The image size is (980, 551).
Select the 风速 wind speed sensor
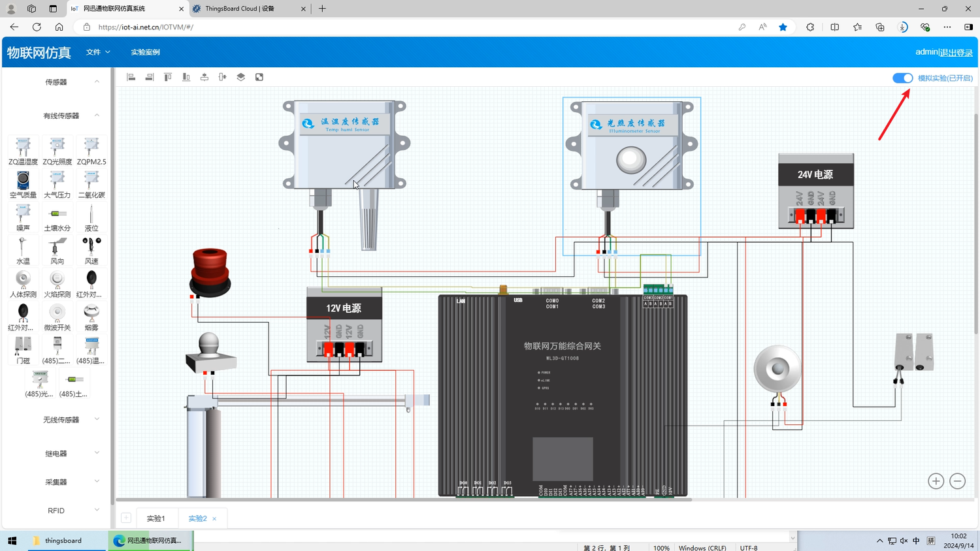91,251
